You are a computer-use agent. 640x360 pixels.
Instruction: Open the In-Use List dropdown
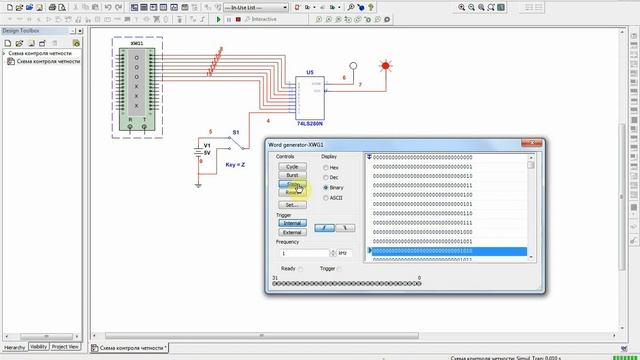pos(285,8)
